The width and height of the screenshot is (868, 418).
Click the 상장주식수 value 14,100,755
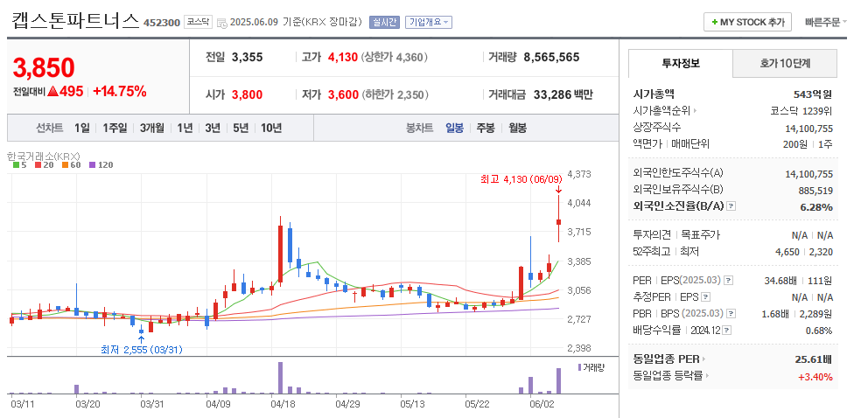click(x=808, y=129)
